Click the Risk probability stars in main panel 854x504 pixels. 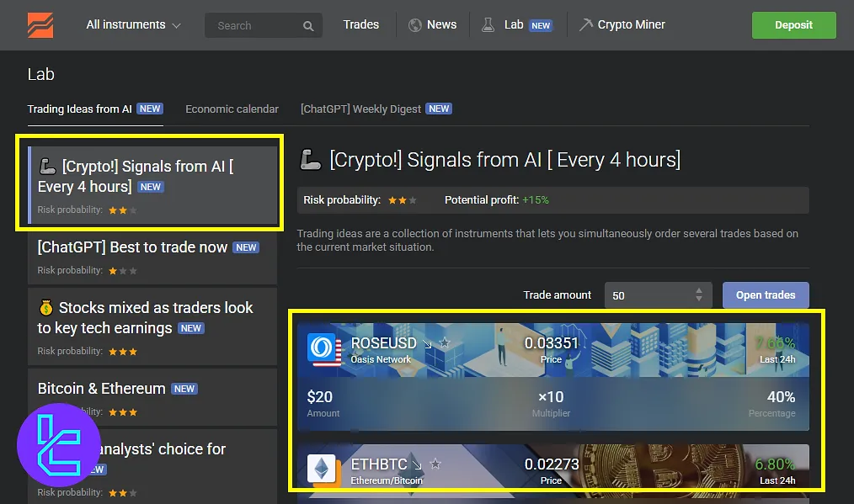(x=402, y=200)
